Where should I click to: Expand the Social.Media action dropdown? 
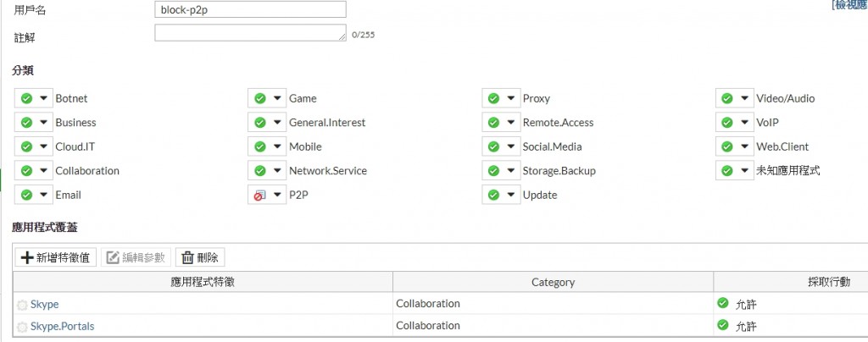coord(510,146)
